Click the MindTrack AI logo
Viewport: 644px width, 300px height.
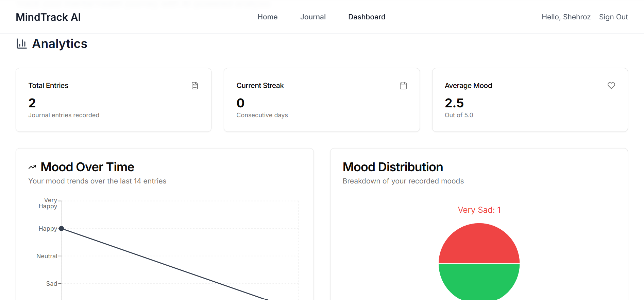pyautogui.click(x=48, y=17)
